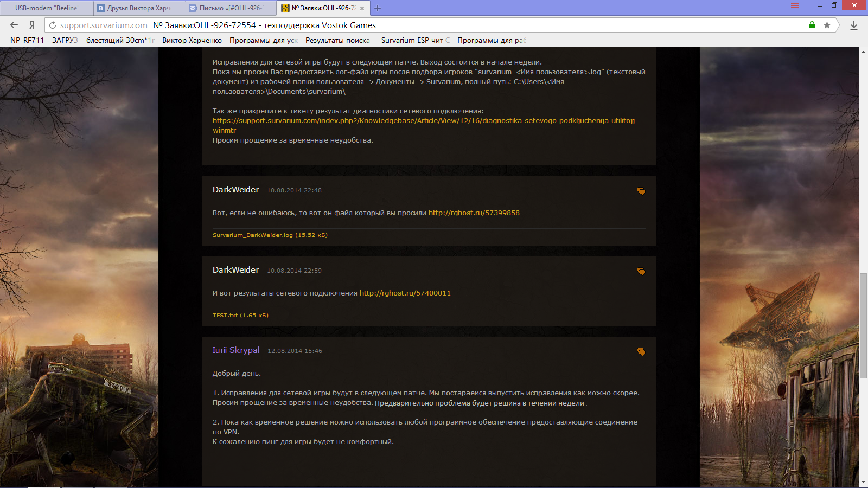868x488 pixels.
Task: Open the Survarium ESP чит bookmark
Action: 416,40
